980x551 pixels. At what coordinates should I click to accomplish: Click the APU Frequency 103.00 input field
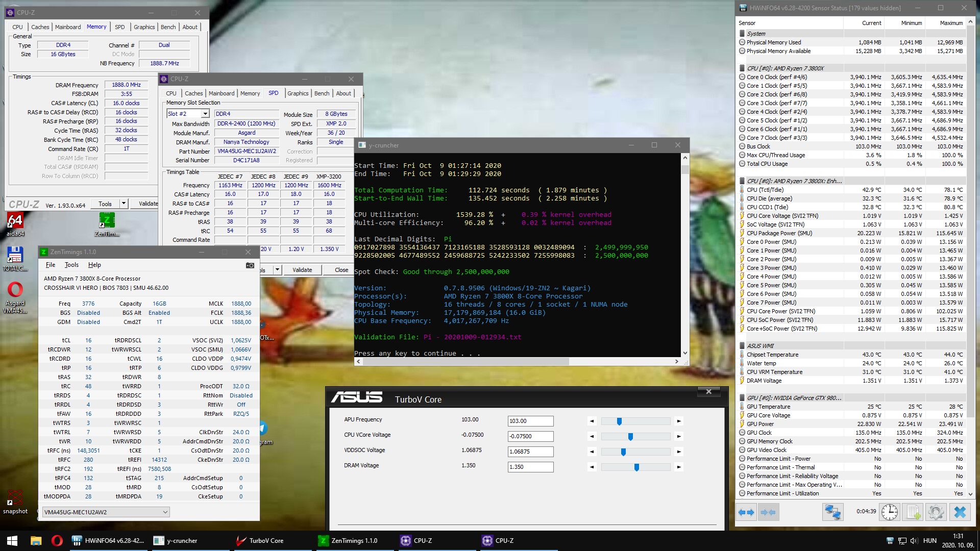click(530, 421)
